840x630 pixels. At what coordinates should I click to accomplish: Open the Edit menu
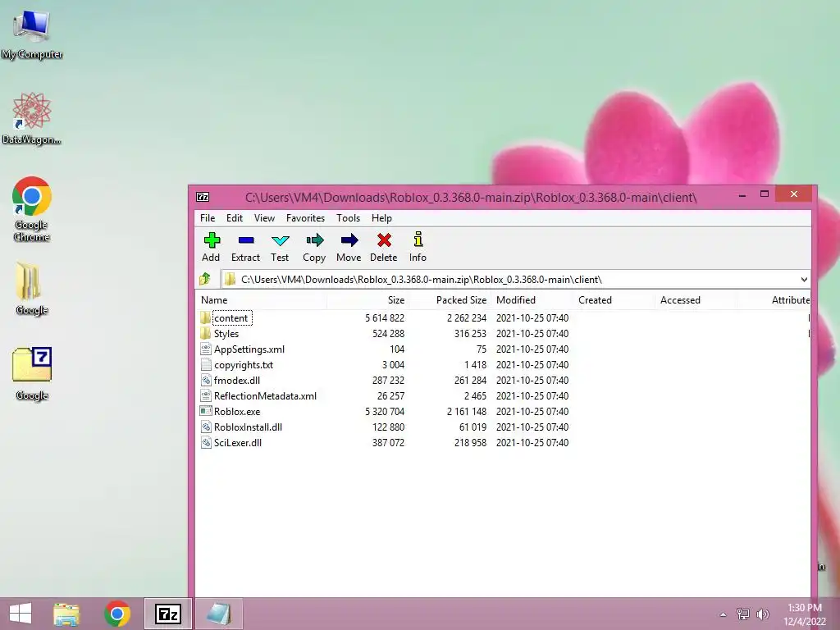click(234, 218)
